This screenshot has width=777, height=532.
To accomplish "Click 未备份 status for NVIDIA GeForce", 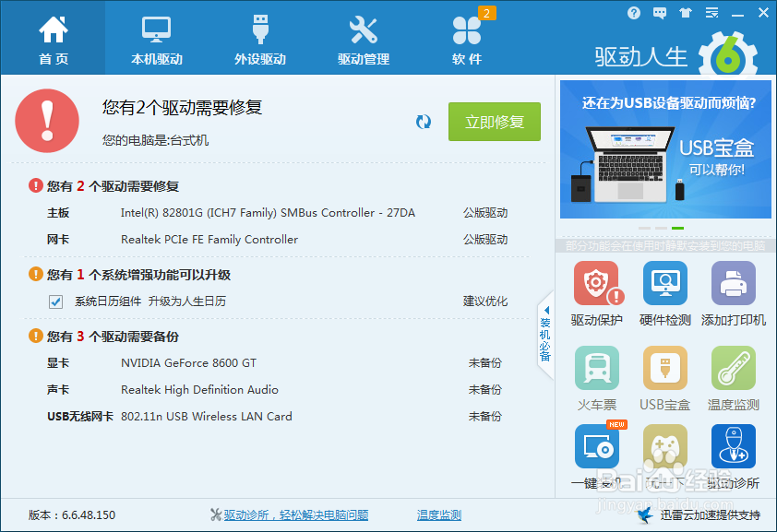I will pos(485,363).
